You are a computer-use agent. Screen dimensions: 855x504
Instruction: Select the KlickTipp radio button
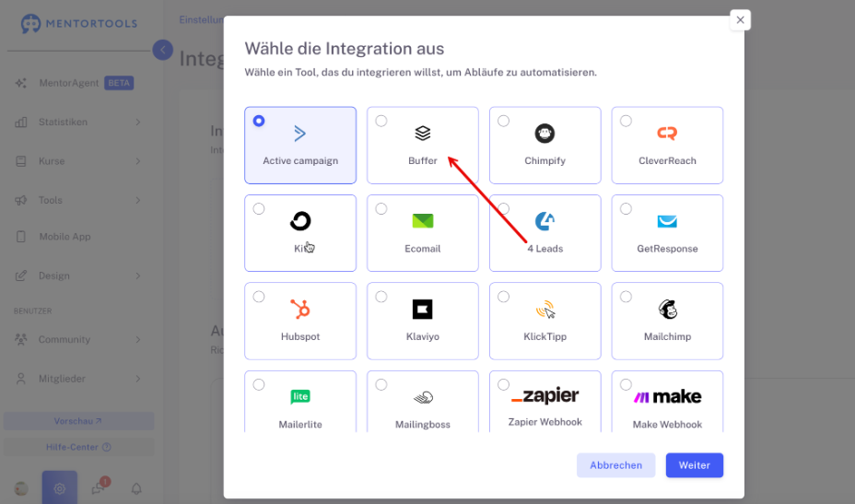(x=503, y=297)
